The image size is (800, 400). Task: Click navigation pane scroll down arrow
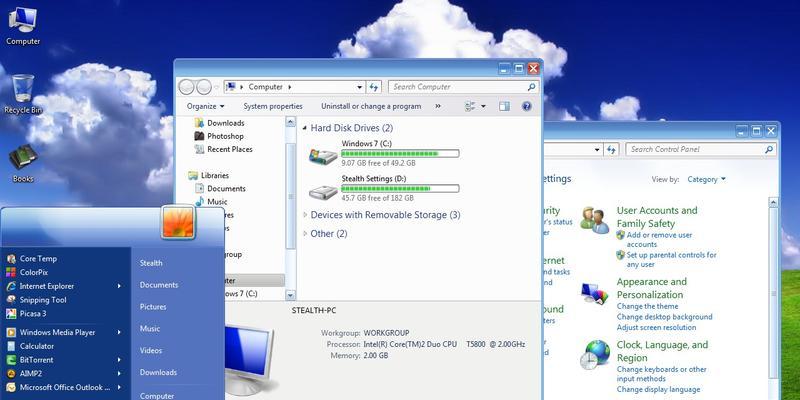290,295
